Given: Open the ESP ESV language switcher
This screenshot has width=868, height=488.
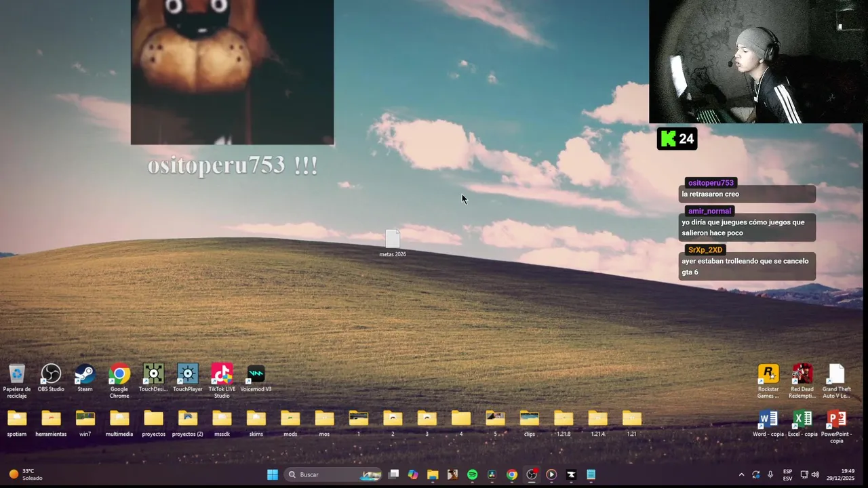Looking at the screenshot, I should (787, 474).
